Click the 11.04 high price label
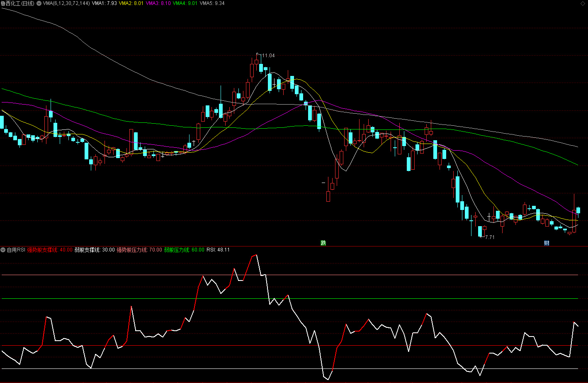The image size is (588, 383). tap(268, 56)
